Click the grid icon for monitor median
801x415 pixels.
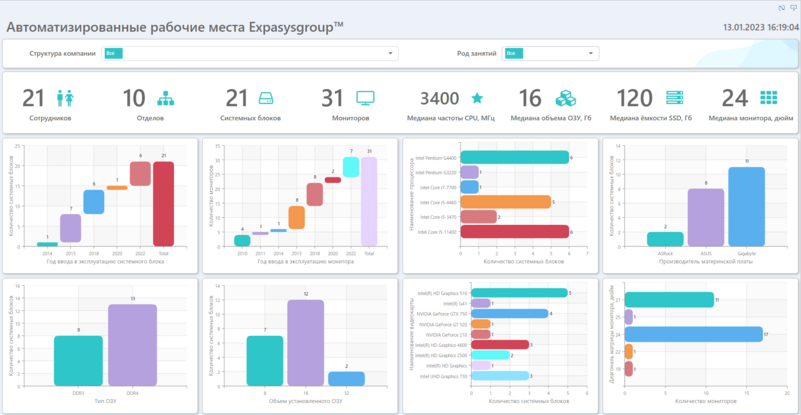point(769,98)
